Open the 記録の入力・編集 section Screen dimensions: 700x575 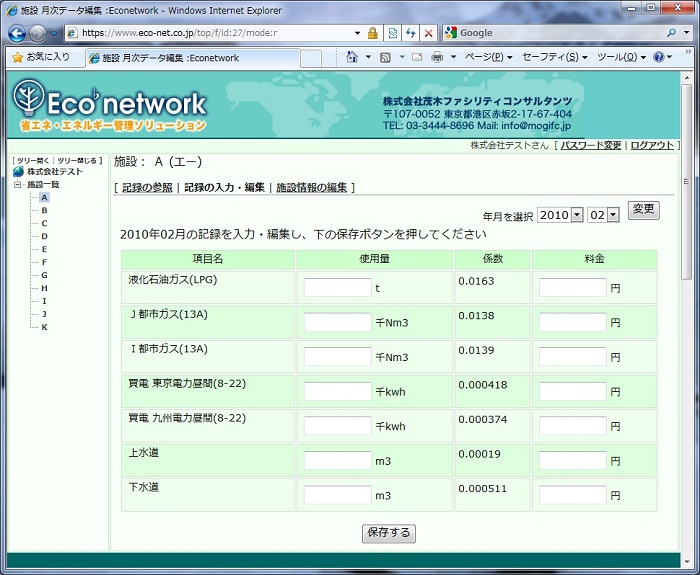pos(224,188)
